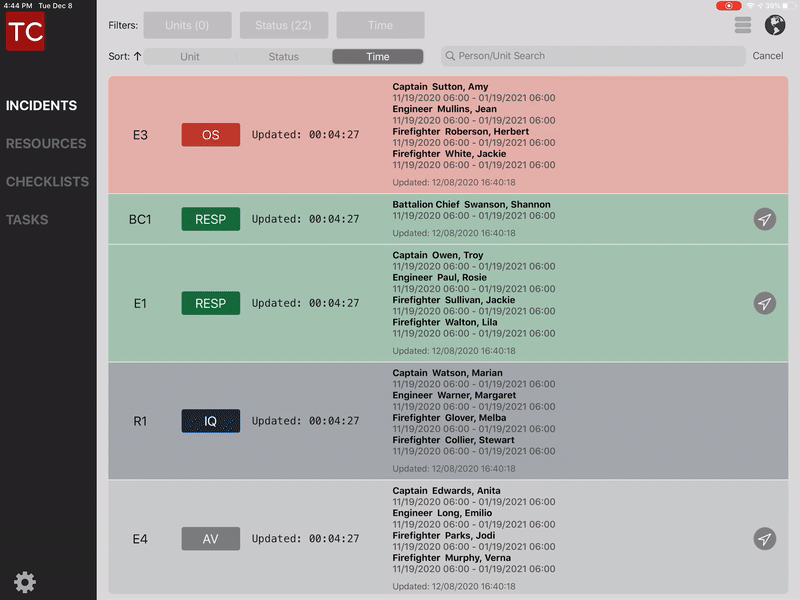Switch to the Checklists section
This screenshot has width=800, height=600.
(47, 182)
